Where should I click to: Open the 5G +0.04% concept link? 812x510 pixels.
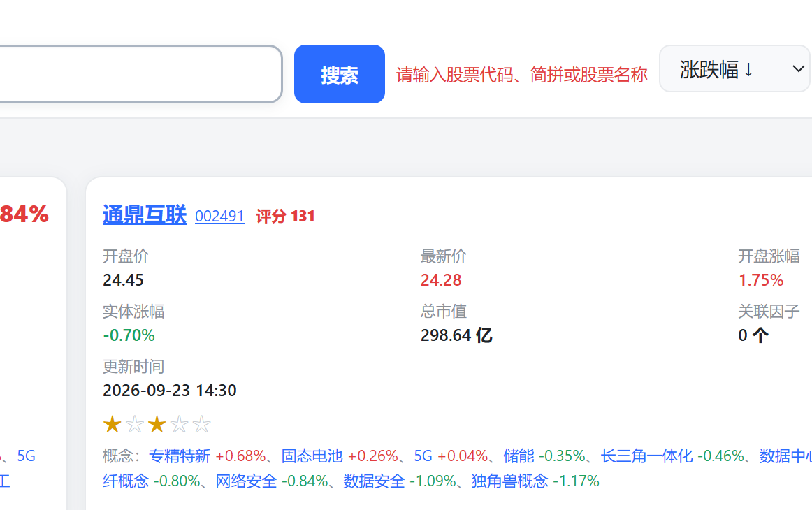(x=423, y=456)
